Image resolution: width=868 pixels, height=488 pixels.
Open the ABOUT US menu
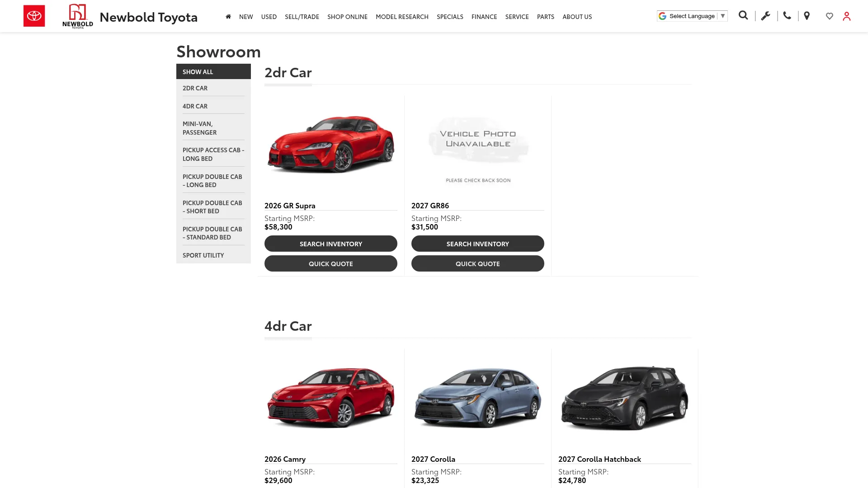[x=577, y=16]
